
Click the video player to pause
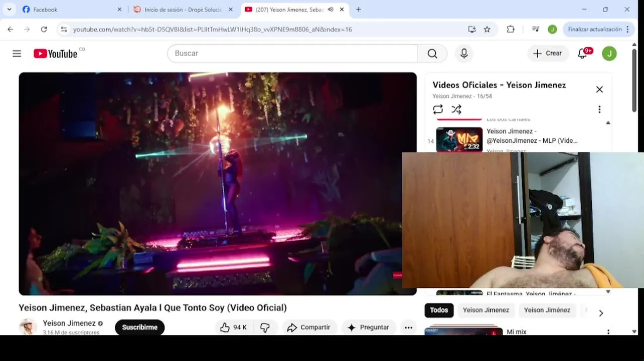coord(218,184)
